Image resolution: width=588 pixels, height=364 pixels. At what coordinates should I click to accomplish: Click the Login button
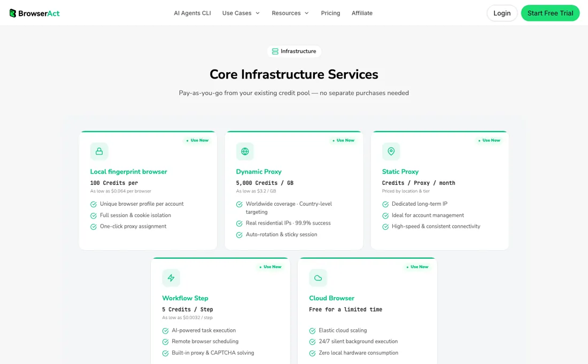pyautogui.click(x=502, y=13)
